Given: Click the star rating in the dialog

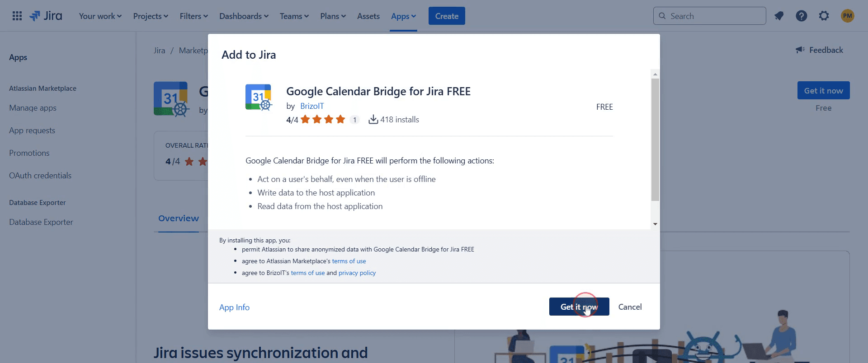Looking at the screenshot, I should pyautogui.click(x=323, y=119).
